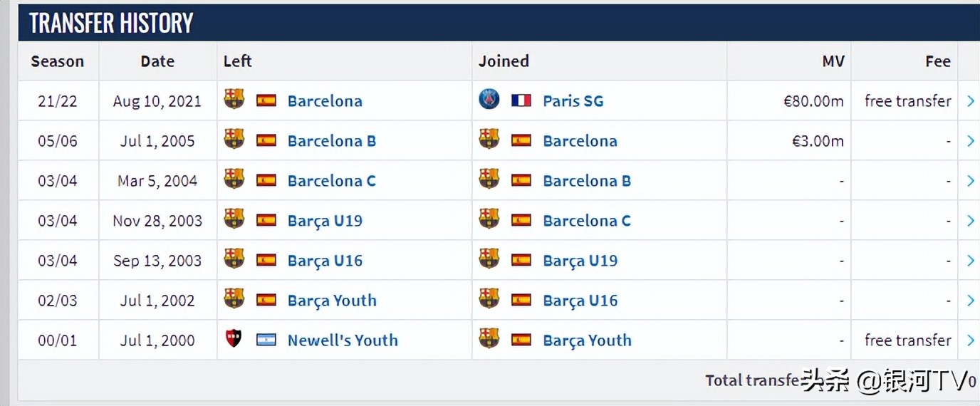The image size is (980, 406).
Task: Click the Argentina flag beside Newell's Youth
Action: coord(266,340)
